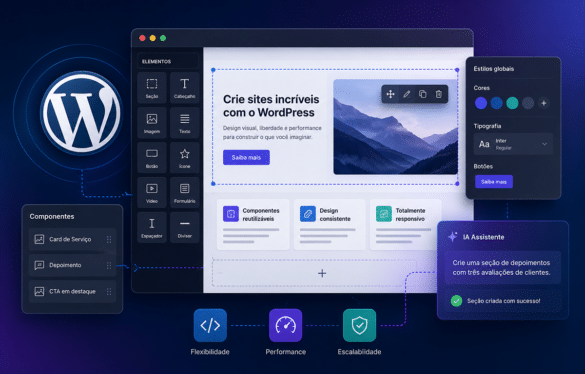Insert the Divisor element
The height and width of the screenshot is (374, 585).
(x=184, y=228)
